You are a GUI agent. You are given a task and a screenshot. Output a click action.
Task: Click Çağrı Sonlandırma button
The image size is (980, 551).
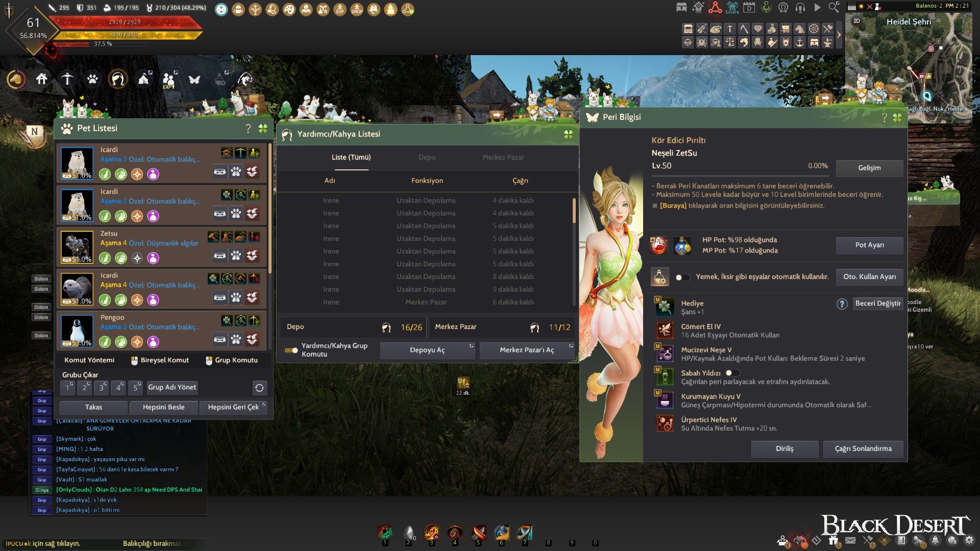(863, 449)
